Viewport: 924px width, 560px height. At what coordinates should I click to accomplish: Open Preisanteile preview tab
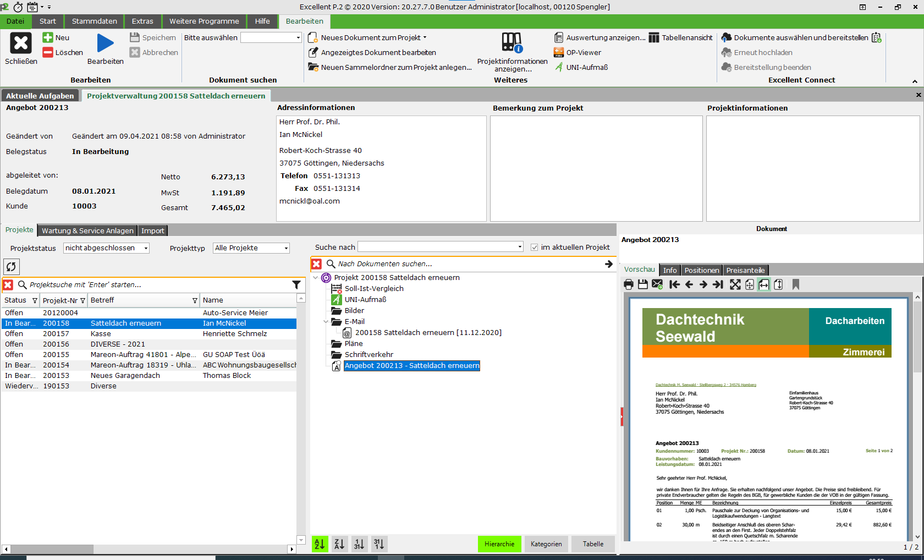pyautogui.click(x=745, y=270)
